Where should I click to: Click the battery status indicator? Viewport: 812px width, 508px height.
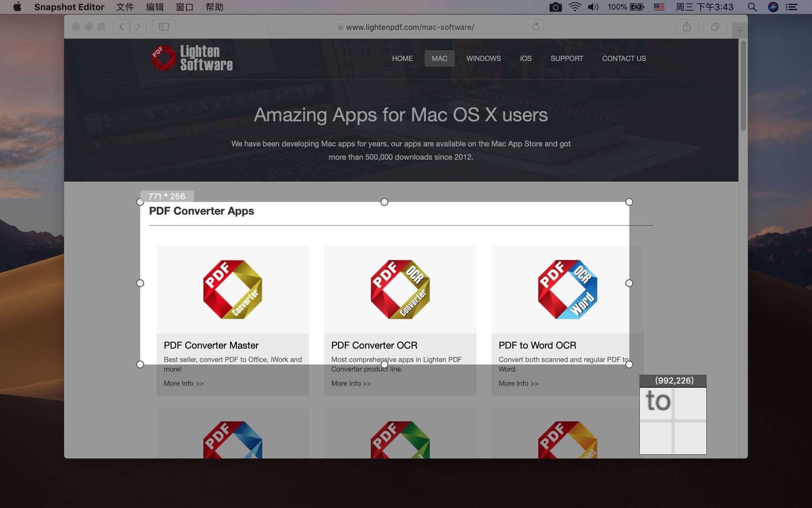click(x=626, y=7)
